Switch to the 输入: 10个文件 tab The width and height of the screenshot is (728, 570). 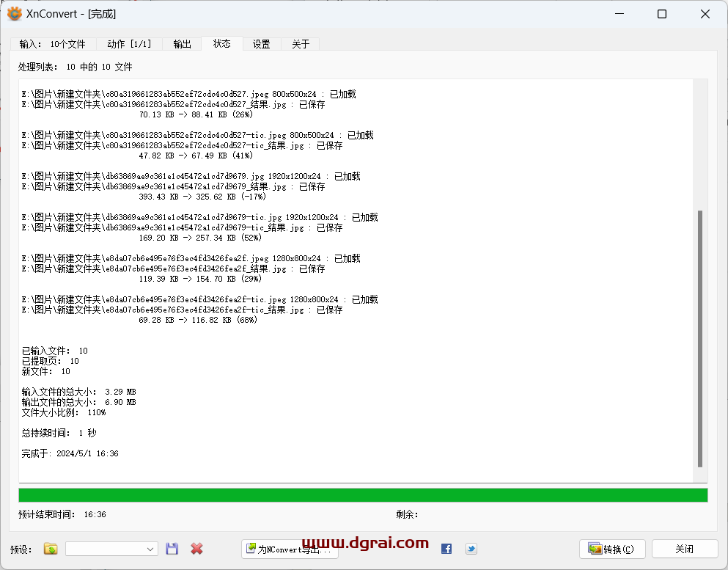[x=53, y=44]
